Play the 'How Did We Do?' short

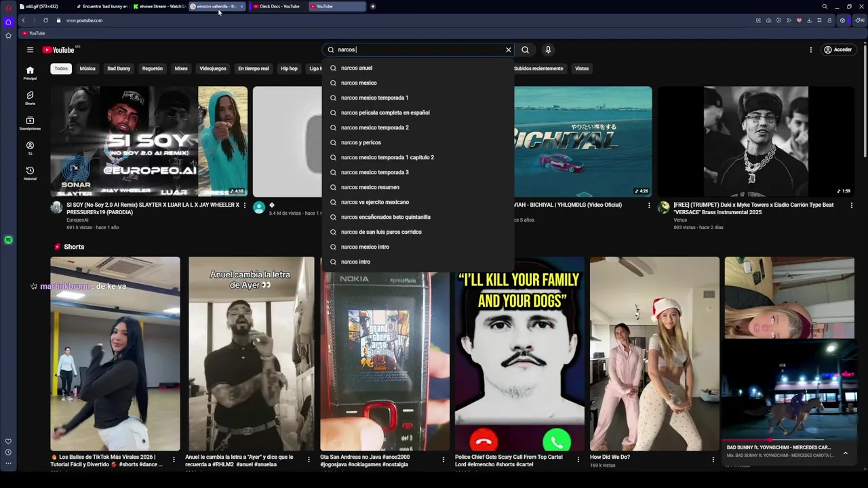tap(654, 353)
